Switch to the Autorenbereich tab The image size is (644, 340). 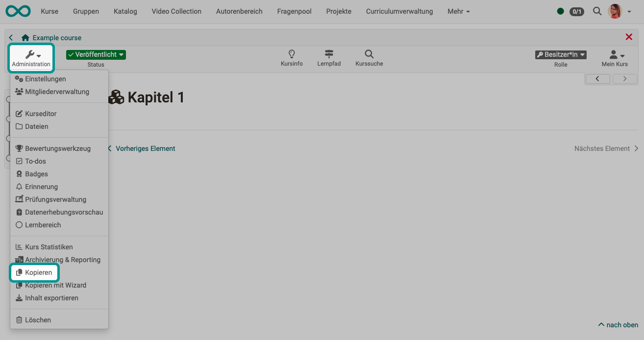click(x=239, y=11)
